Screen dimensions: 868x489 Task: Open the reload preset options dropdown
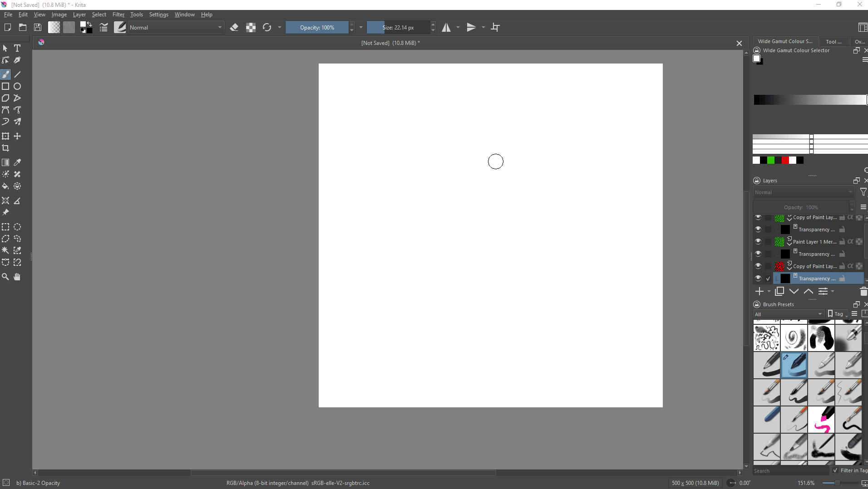(280, 28)
